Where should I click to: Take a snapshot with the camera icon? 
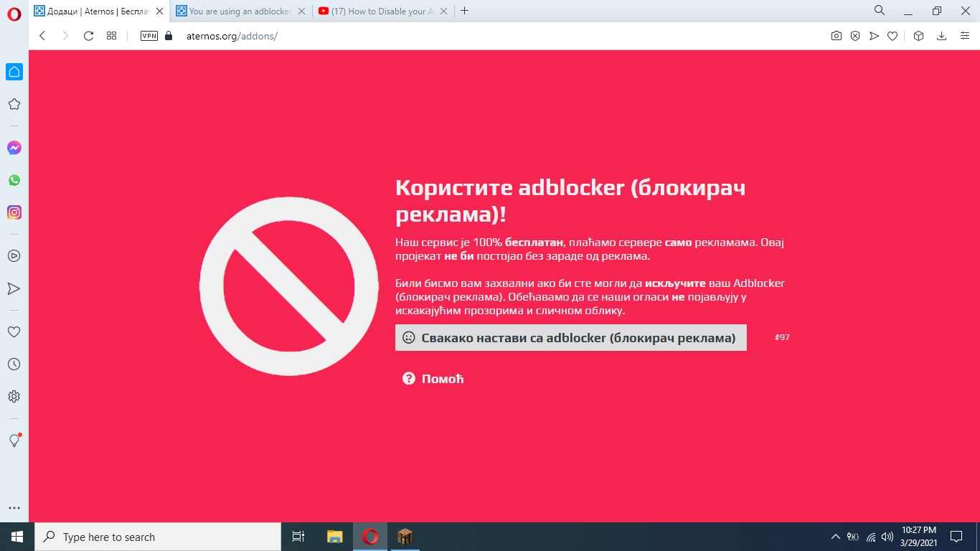[x=837, y=36]
